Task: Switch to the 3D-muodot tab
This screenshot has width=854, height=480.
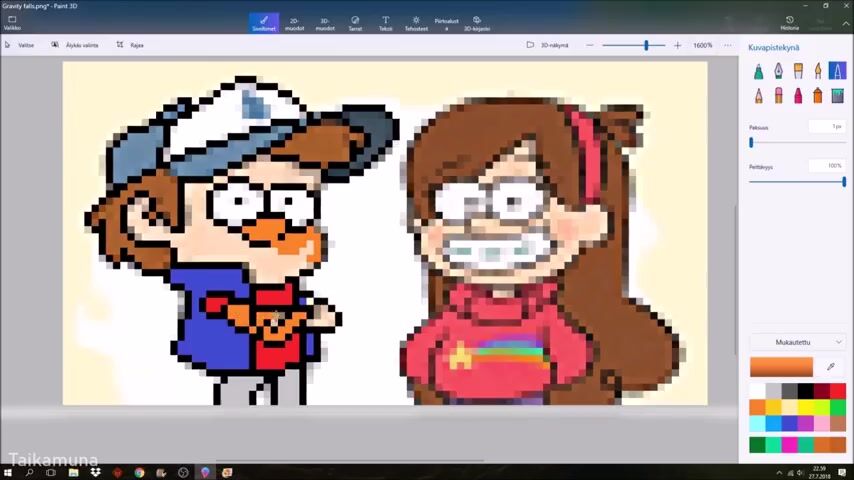Action: coord(325,23)
